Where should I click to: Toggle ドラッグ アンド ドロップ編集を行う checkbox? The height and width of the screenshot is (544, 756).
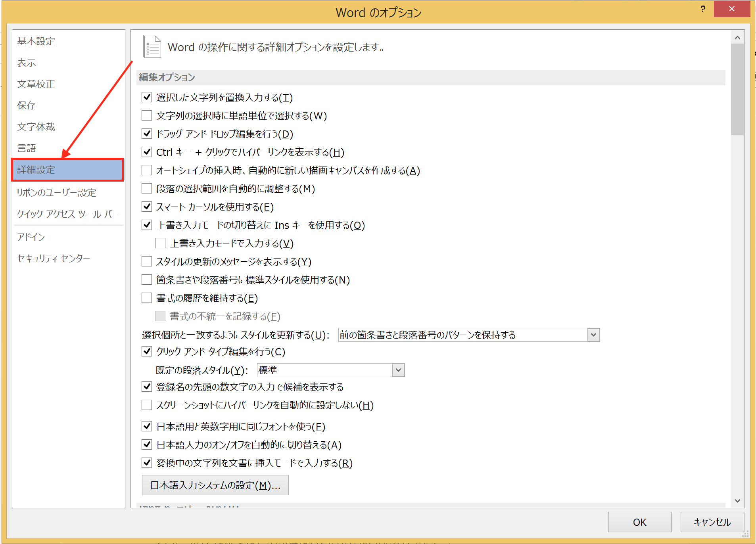[147, 134]
